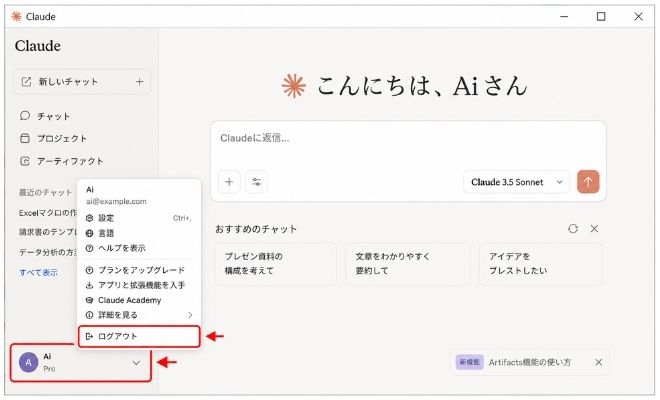This screenshot has width=660, height=400.
Task: Click the plus icon in 新しいチャット row
Action: tap(139, 82)
